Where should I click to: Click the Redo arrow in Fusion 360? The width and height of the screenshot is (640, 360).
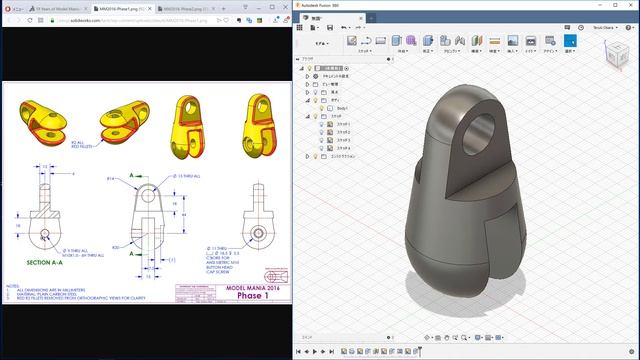[358, 27]
